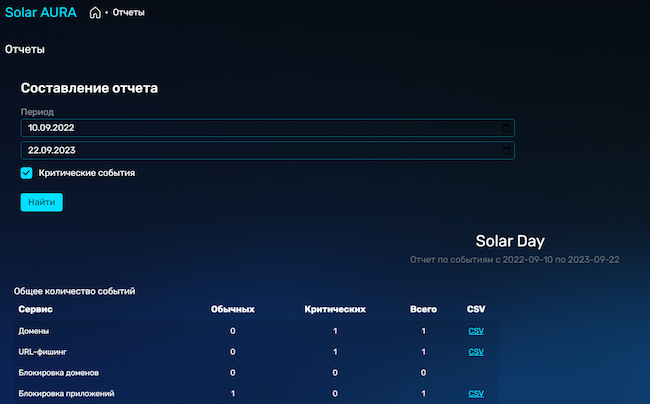The height and width of the screenshot is (404, 650).
Task: Open calendar picker for start date 10.09.2022
Action: (x=506, y=128)
